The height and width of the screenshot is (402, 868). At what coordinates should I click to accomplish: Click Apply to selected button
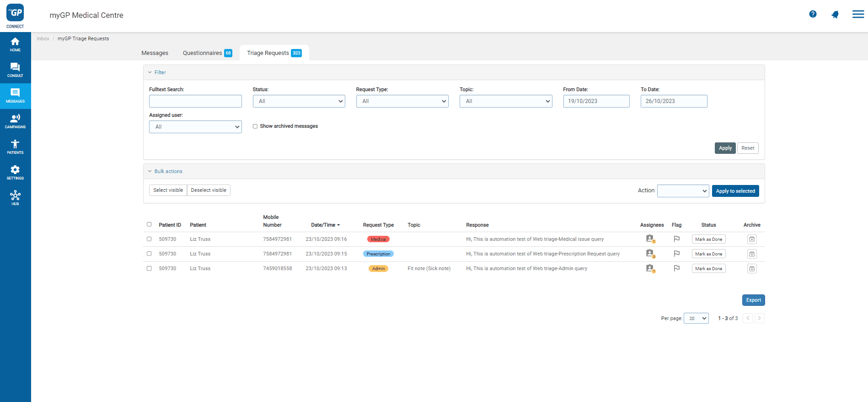735,191
